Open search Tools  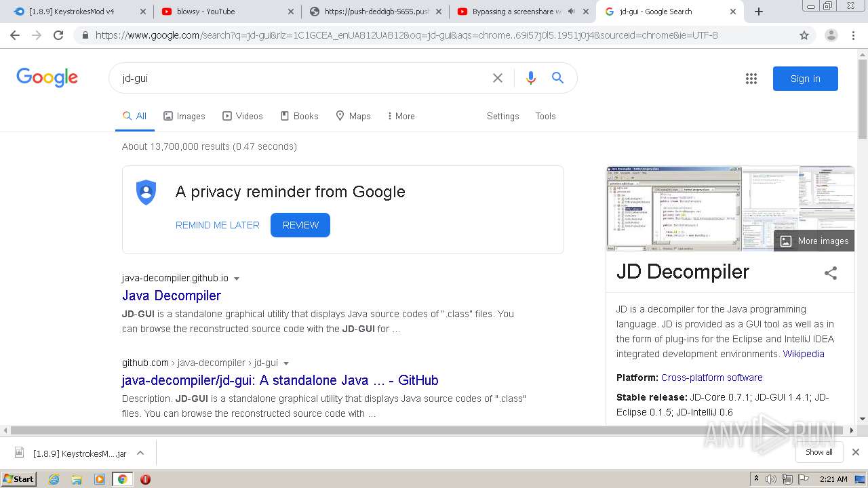(x=545, y=116)
